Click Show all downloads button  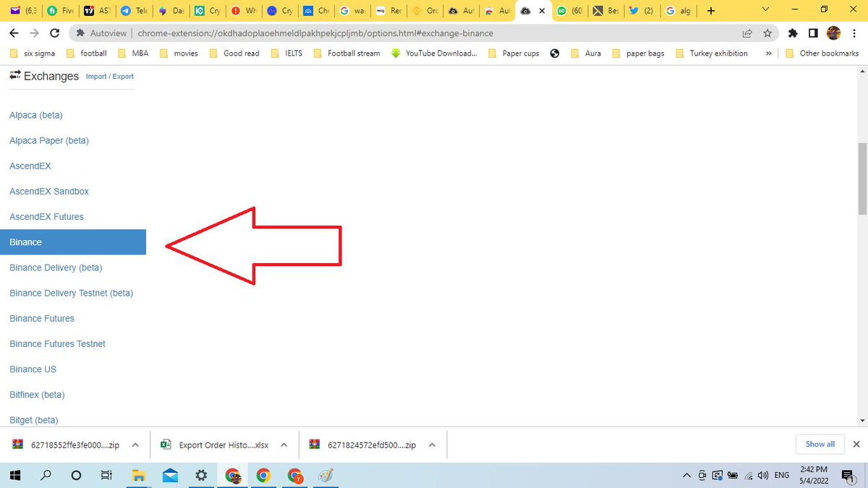pyautogui.click(x=820, y=444)
